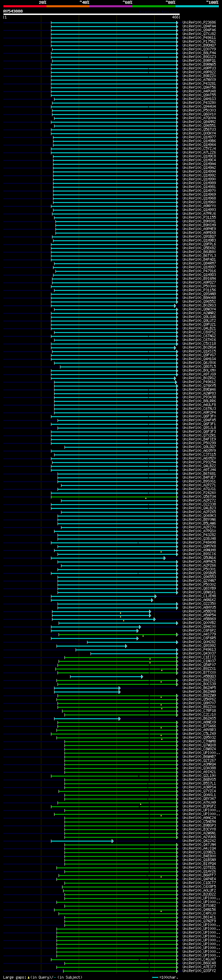Screen dimensions: 222x980
Task: Select UniRef100_P50301 label
Action: point(199,569)
